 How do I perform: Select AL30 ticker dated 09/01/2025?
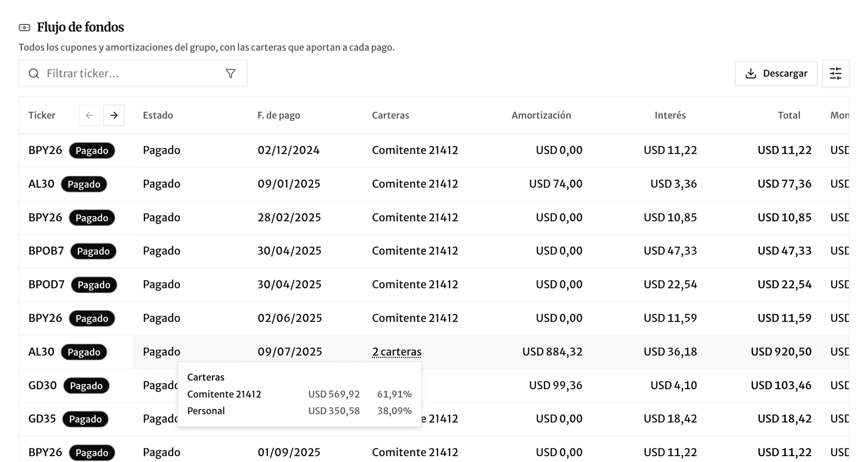tap(42, 184)
